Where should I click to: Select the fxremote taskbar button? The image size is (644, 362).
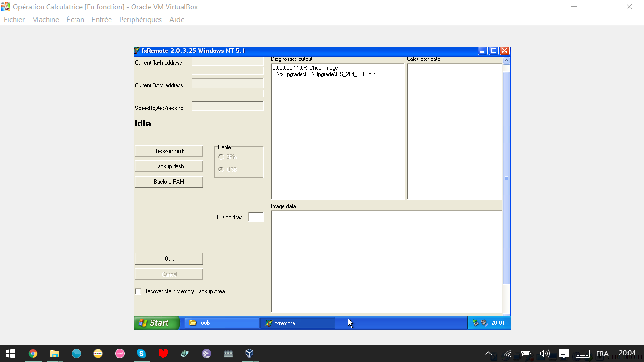(297, 323)
